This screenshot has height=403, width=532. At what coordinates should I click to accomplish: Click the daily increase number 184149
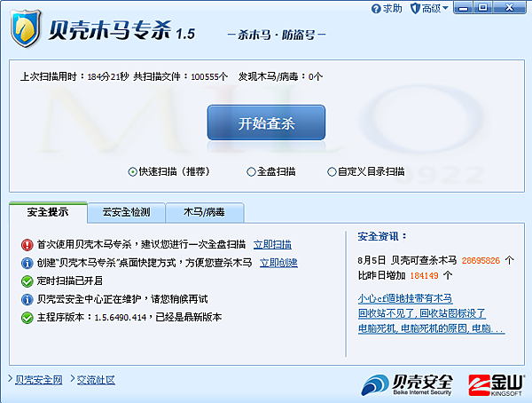[424, 275]
